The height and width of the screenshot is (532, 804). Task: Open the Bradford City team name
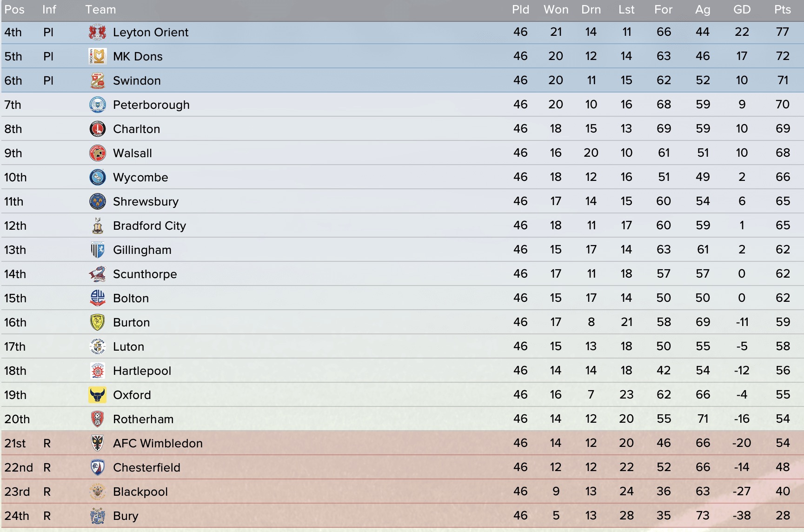tap(150, 226)
